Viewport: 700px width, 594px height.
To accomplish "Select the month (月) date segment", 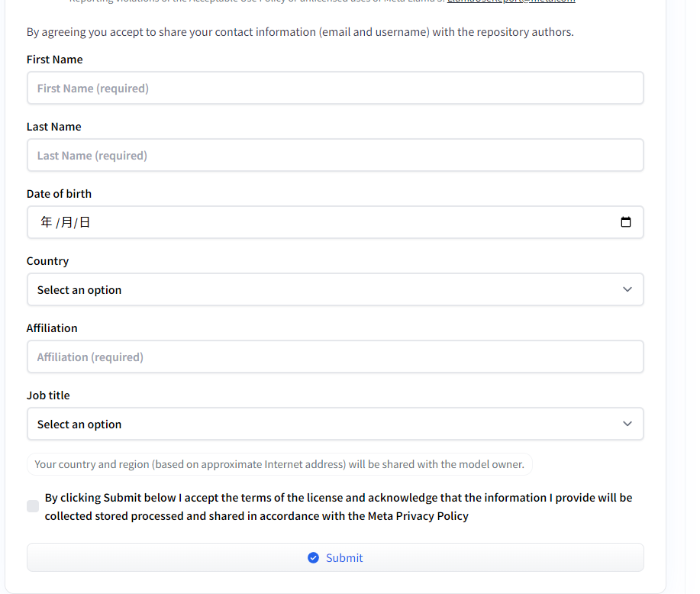I will [x=67, y=222].
